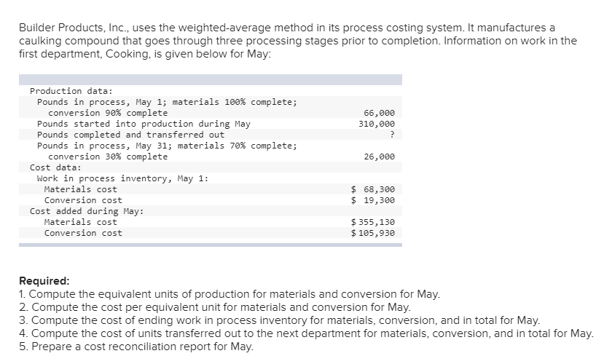Select added conversion cost $105,930

tap(373, 233)
